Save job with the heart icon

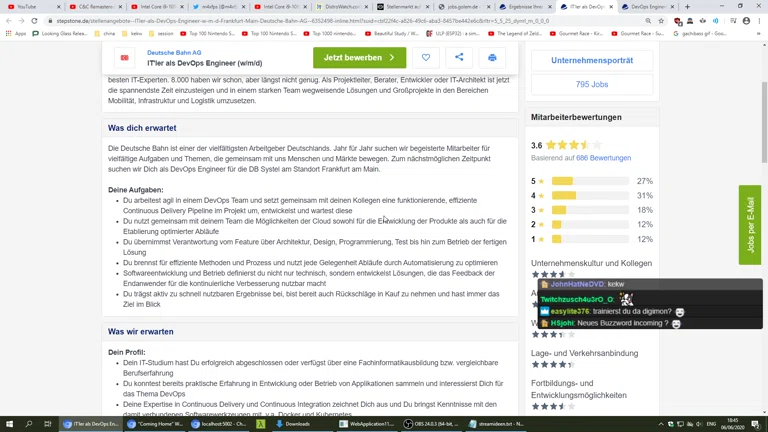426,58
